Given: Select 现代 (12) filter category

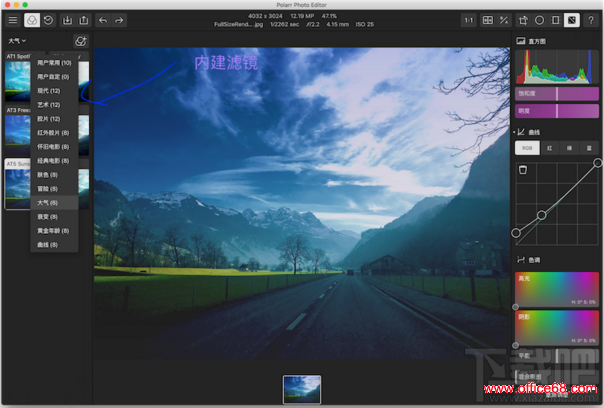Looking at the screenshot, I should coord(54,91).
